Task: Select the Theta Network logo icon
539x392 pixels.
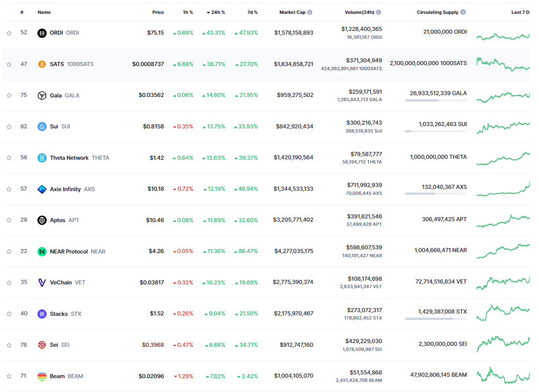Action: click(x=42, y=158)
